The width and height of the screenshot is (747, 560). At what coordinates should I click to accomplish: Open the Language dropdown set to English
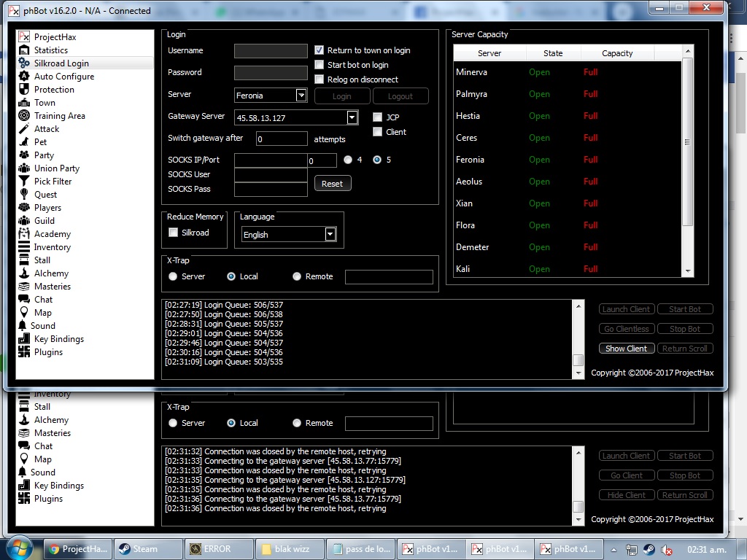coord(330,234)
